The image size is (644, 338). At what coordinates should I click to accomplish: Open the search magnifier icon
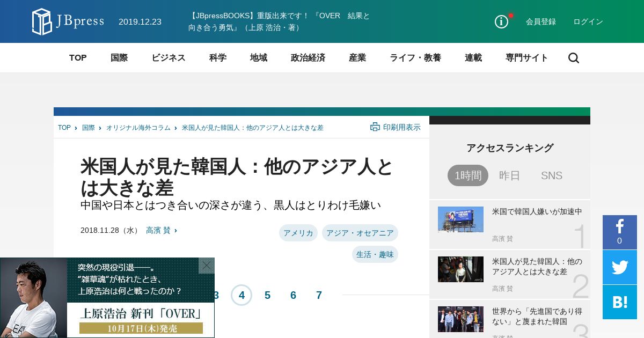pyautogui.click(x=574, y=58)
